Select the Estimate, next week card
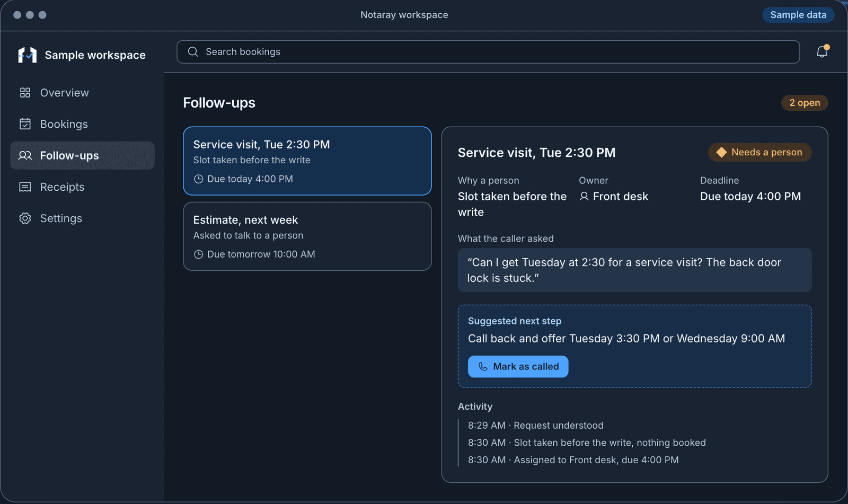The image size is (848, 504). (x=307, y=236)
